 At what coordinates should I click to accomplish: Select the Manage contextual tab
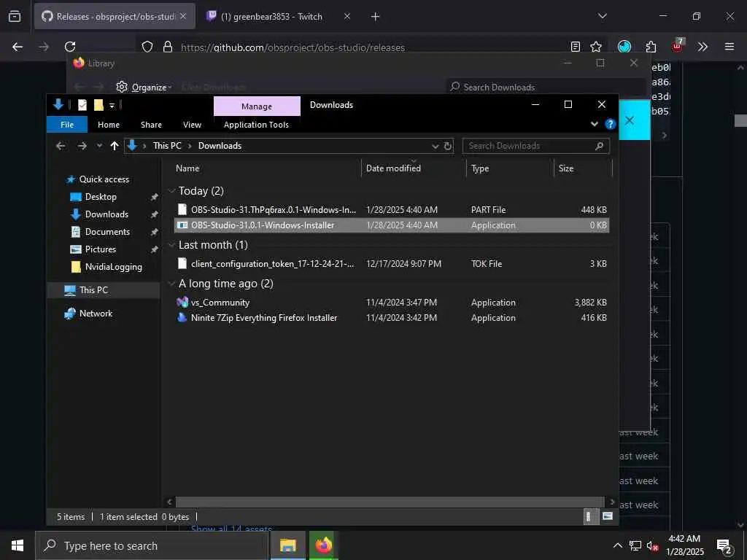pyautogui.click(x=257, y=106)
